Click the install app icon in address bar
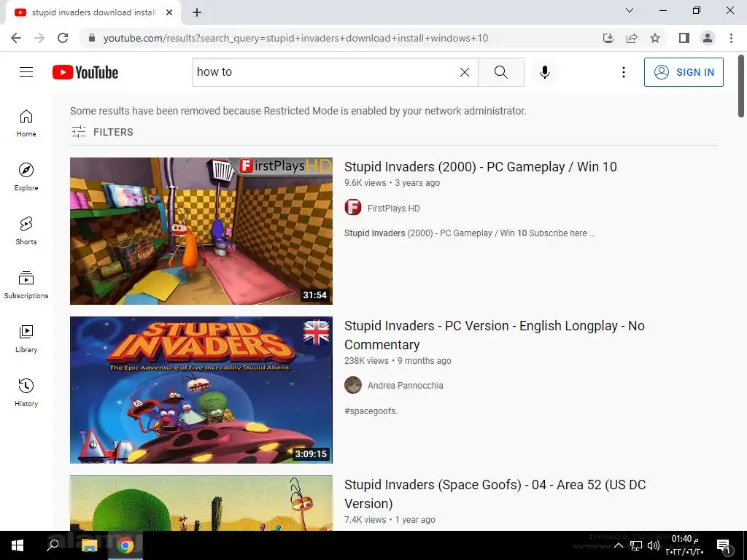This screenshot has width=747, height=560. [608, 38]
